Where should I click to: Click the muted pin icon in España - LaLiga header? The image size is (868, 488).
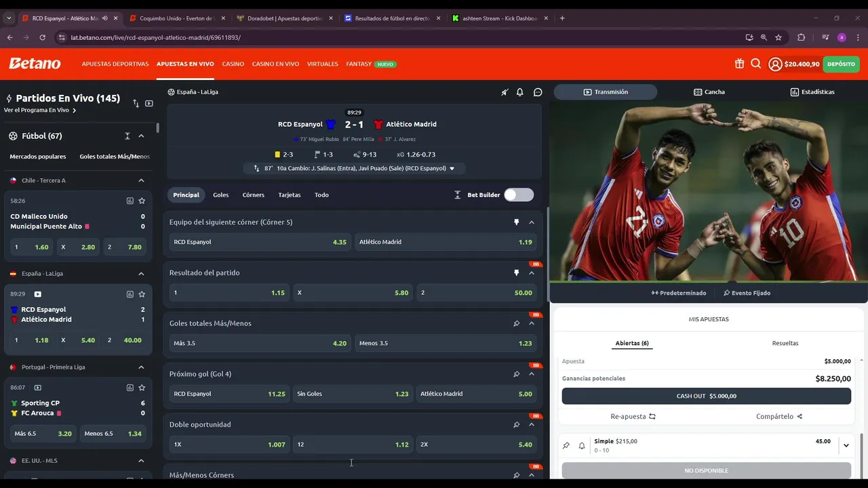tap(505, 92)
